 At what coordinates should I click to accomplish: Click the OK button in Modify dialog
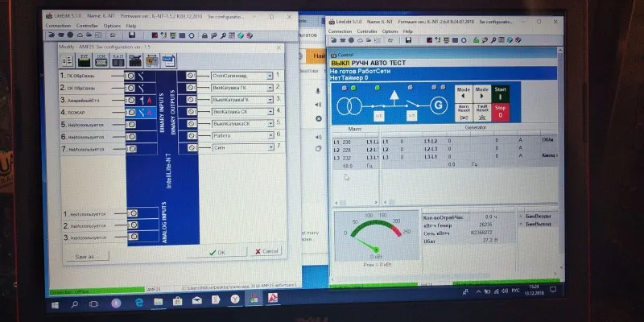(x=217, y=253)
